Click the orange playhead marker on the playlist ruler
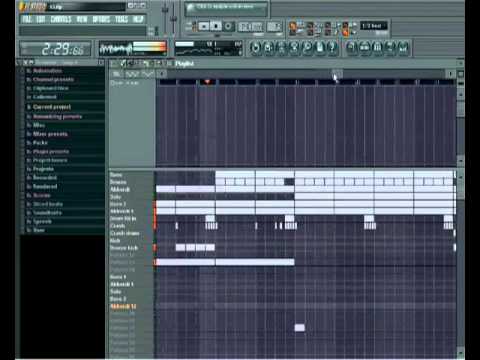The height and width of the screenshot is (360, 480). 207,82
